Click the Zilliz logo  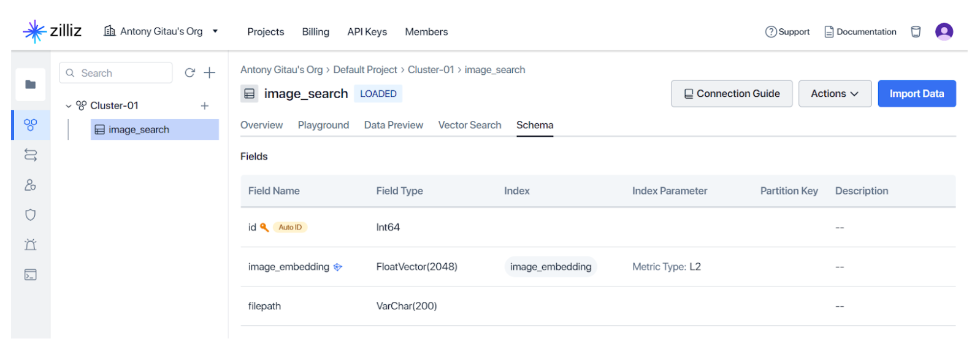(x=52, y=31)
